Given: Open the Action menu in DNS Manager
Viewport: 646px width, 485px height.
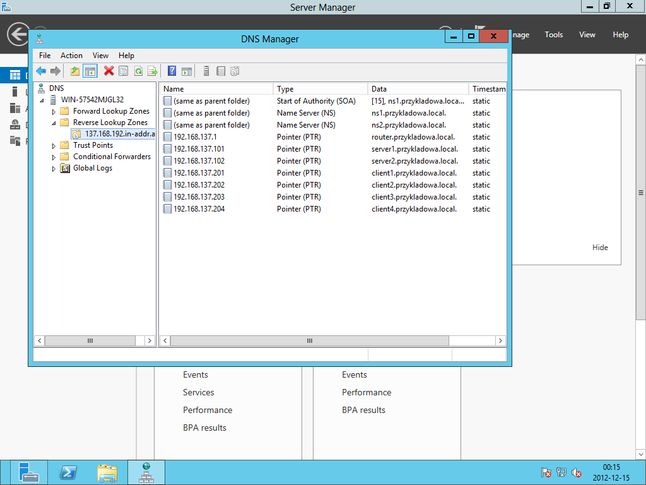Looking at the screenshot, I should coord(71,55).
